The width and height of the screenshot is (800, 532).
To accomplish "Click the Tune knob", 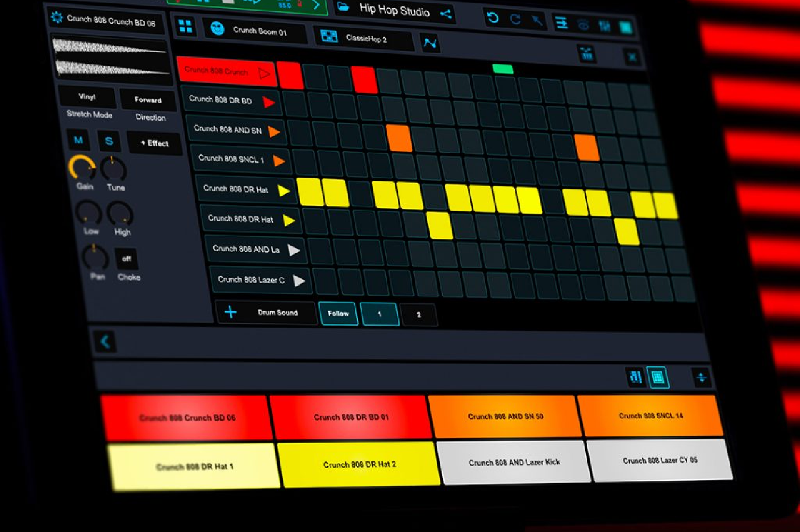I will pyautogui.click(x=113, y=170).
